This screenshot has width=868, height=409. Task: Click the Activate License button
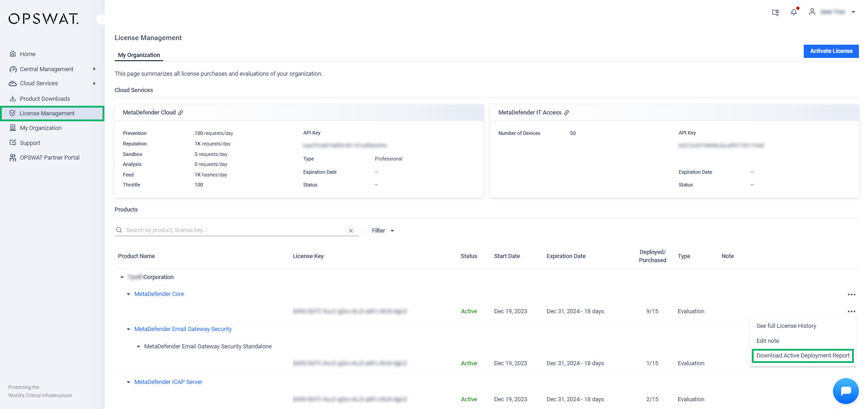831,51
